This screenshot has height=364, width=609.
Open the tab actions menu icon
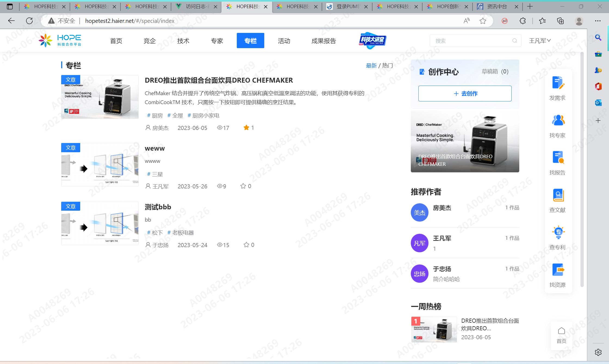coord(10,7)
